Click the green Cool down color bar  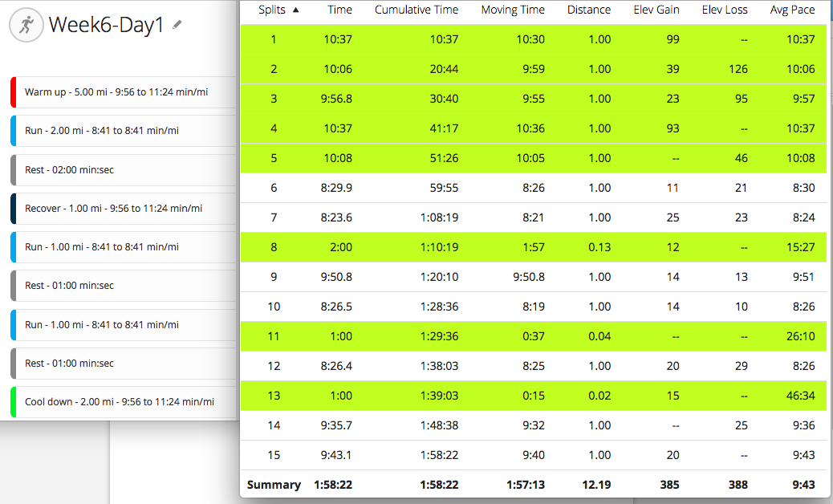pos(14,402)
